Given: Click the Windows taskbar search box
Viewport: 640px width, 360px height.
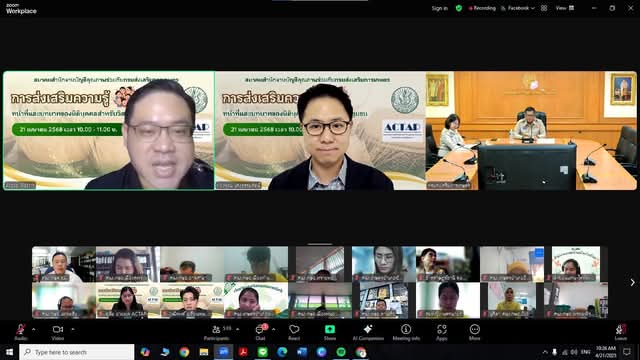Looking at the screenshot, I should [77, 352].
